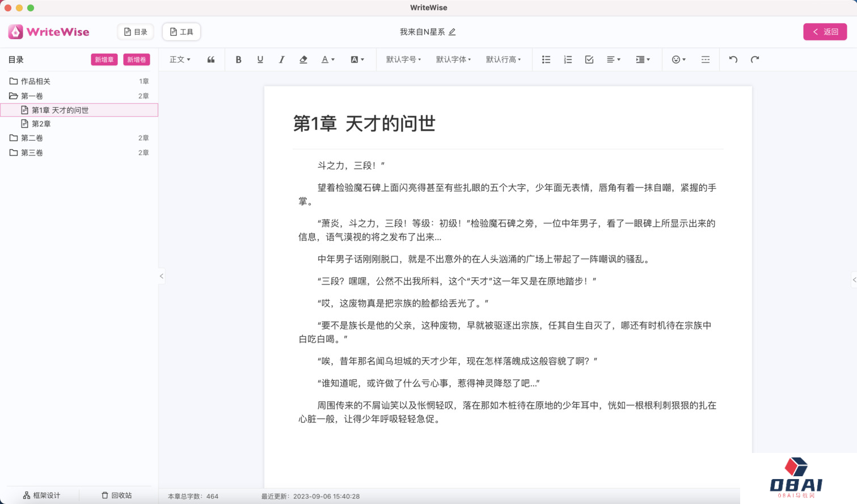This screenshot has height=504, width=857.
Task: Collapse the left sidebar with arrow handle
Action: 162,276
